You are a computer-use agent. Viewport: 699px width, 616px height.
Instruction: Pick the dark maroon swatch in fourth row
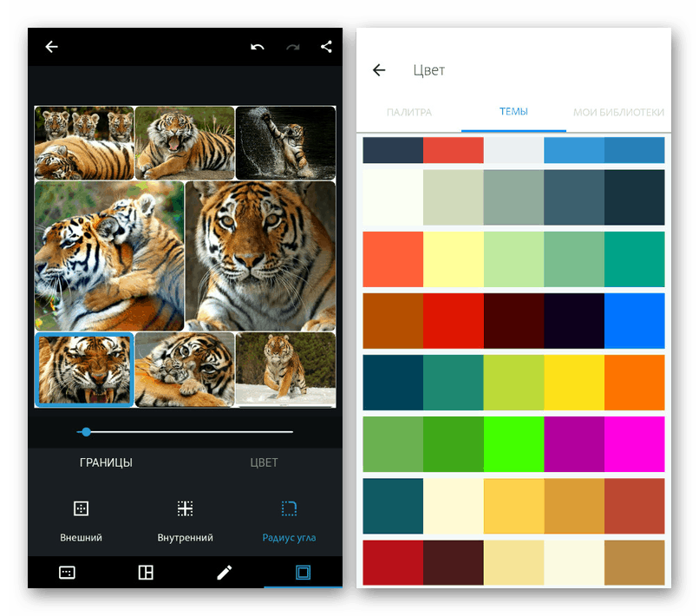click(x=513, y=321)
